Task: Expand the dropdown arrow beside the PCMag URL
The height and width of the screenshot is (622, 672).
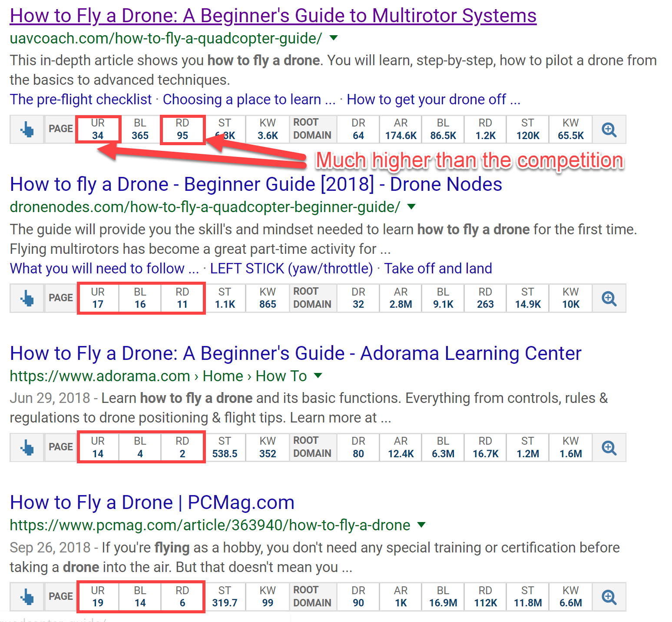Action: (422, 525)
